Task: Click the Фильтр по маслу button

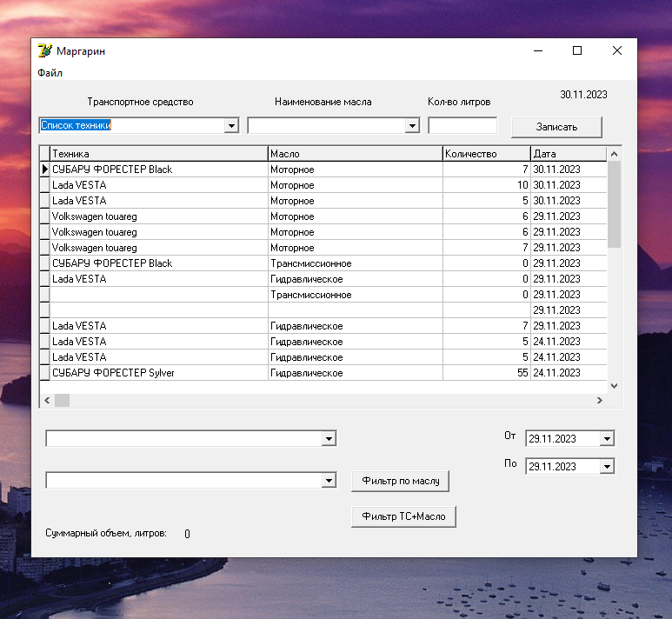Action: pos(400,481)
